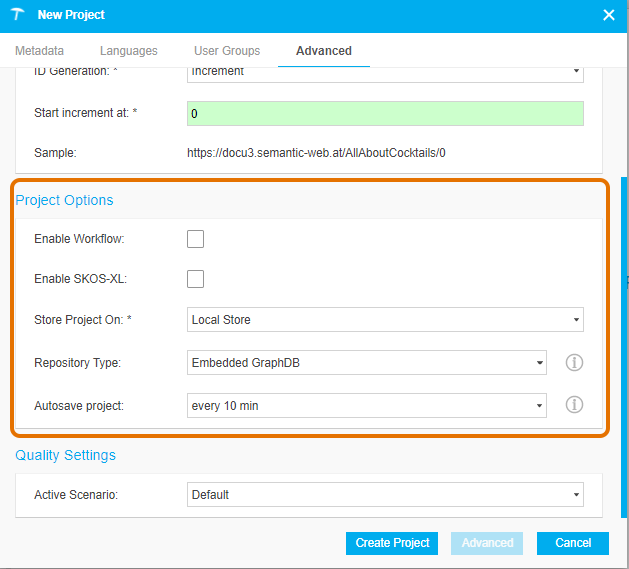Close the New Project dialog
This screenshot has width=629, height=569.
click(609, 15)
